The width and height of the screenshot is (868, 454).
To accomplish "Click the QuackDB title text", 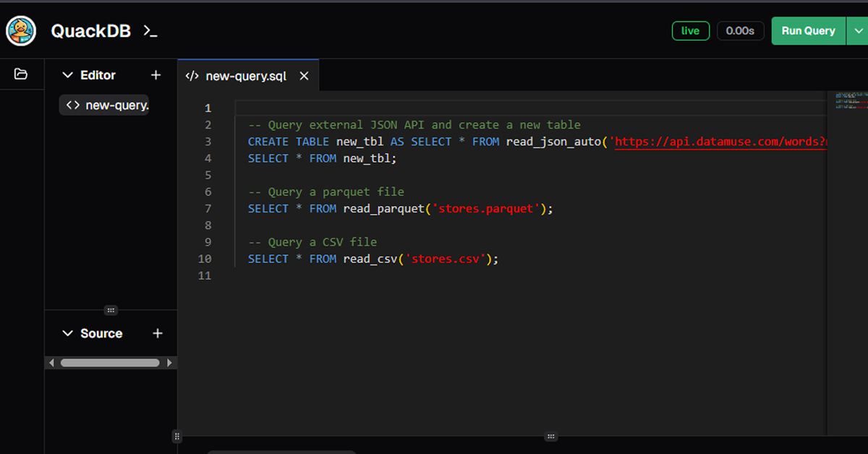I will pyautogui.click(x=90, y=31).
